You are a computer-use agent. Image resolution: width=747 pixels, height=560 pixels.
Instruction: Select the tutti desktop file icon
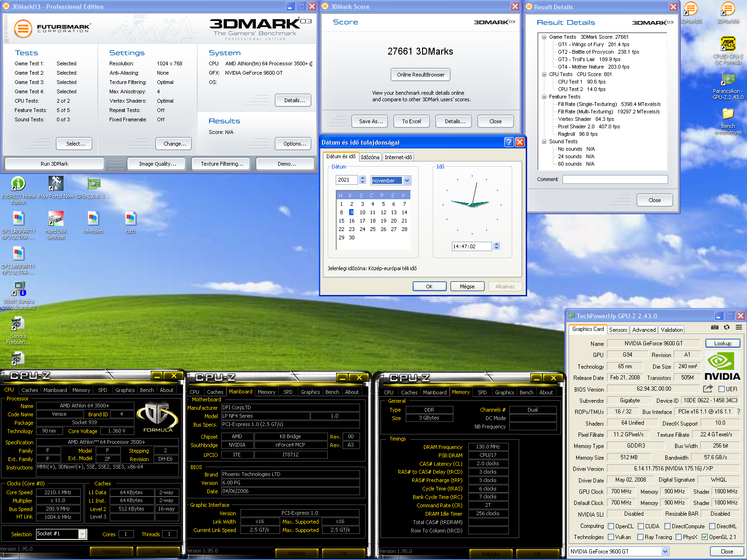click(131, 223)
